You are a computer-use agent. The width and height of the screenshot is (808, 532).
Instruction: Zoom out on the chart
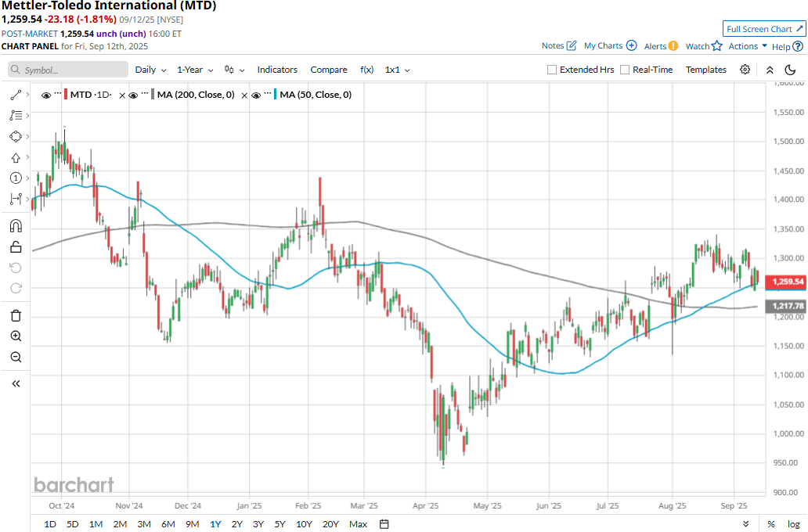coord(16,357)
